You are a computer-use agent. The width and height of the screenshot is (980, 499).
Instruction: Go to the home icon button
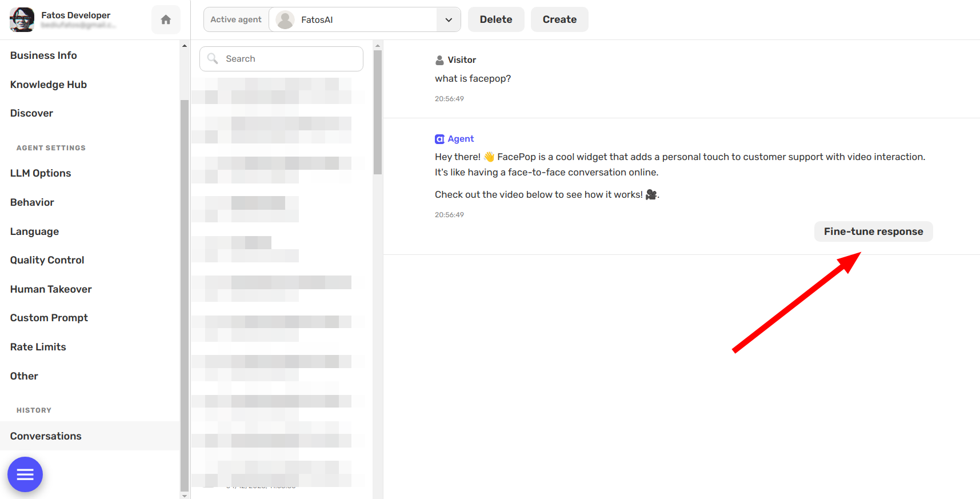tap(166, 19)
